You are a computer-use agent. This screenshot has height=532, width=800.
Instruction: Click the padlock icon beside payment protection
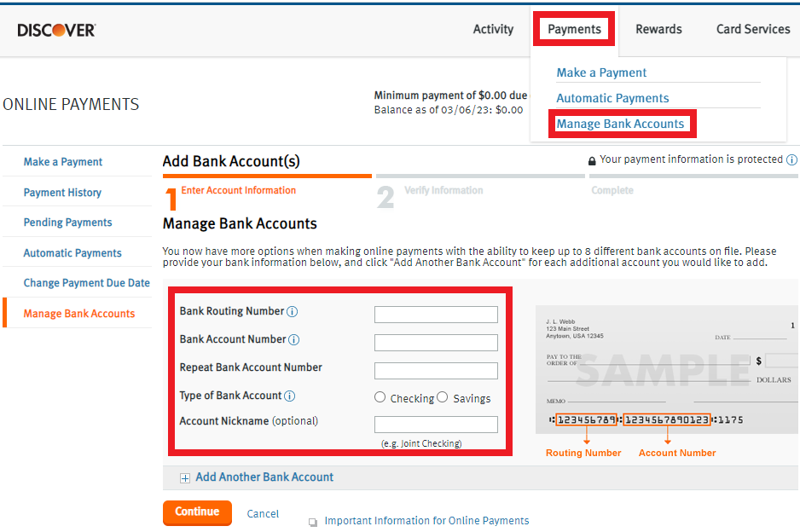pos(592,161)
